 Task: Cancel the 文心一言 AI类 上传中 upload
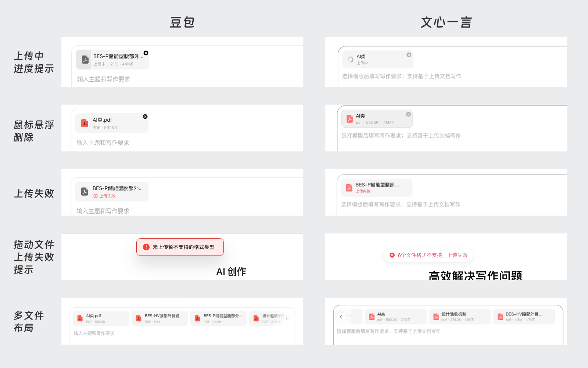409,55
